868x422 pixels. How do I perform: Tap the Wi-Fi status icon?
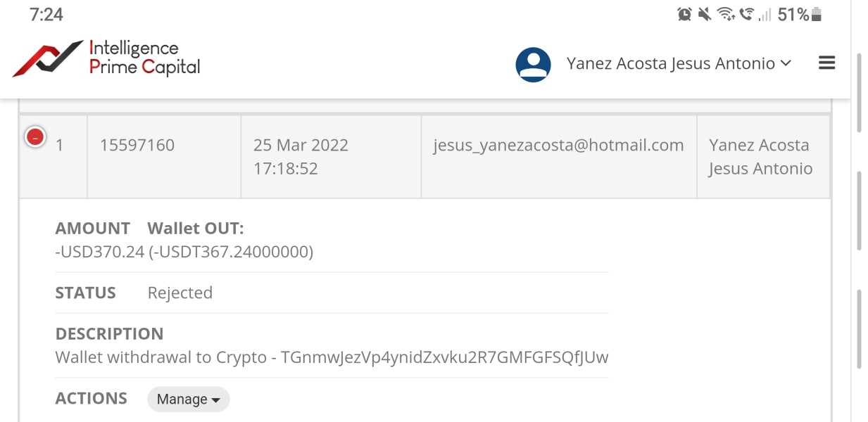click(x=725, y=14)
